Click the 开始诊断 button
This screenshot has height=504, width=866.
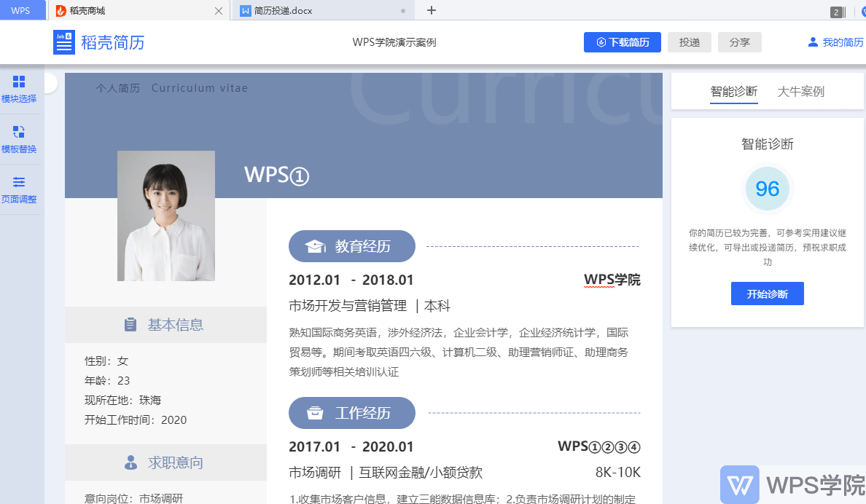767,294
